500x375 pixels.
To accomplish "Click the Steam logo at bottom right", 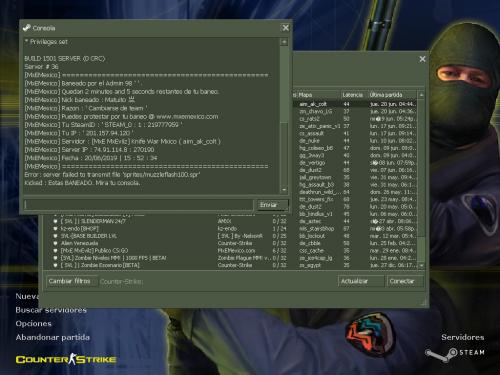I will click(x=454, y=353).
